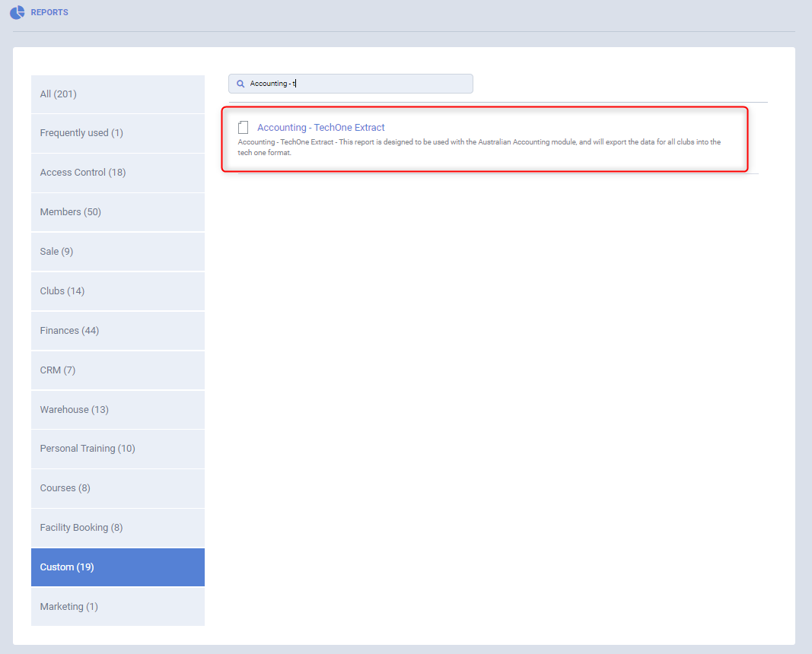Image resolution: width=812 pixels, height=654 pixels.
Task: Switch to Access Control (18) reports
Action: click(117, 173)
